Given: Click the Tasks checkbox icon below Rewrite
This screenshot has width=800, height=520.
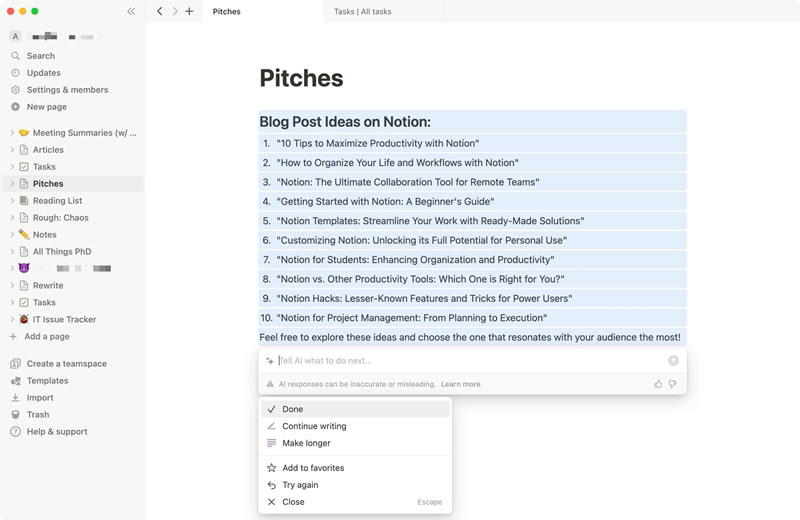Looking at the screenshot, I should click(x=23, y=302).
